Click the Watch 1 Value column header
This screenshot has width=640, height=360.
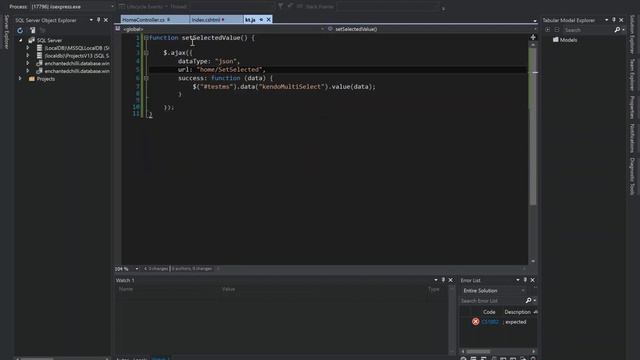click(x=229, y=289)
